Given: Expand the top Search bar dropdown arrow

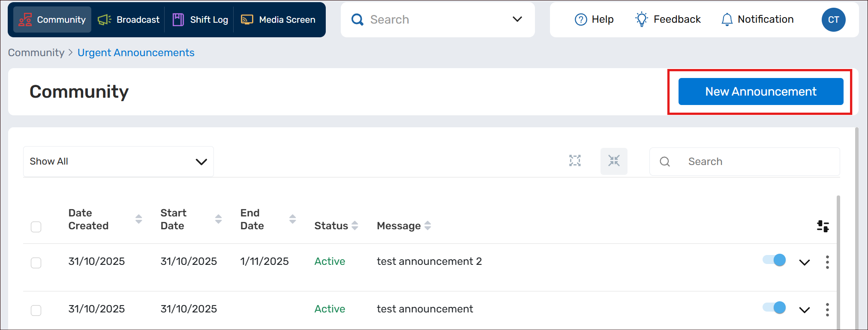Looking at the screenshot, I should tap(517, 19).
